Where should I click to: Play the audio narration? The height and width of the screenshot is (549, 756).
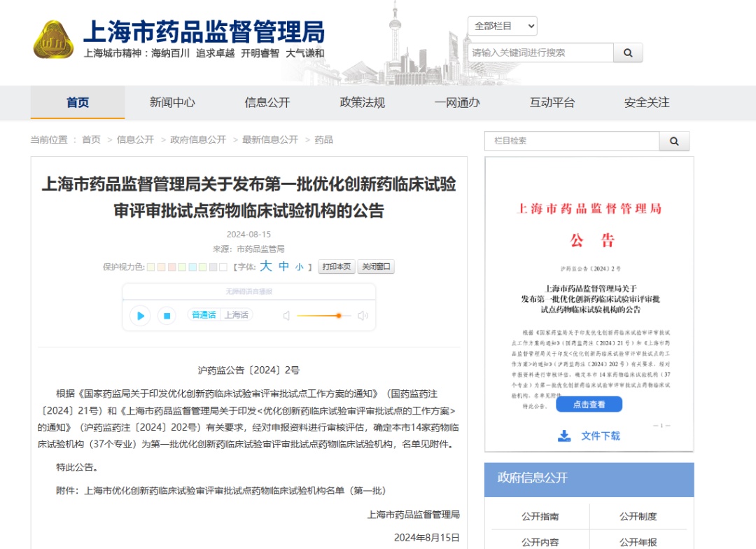pyautogui.click(x=141, y=316)
